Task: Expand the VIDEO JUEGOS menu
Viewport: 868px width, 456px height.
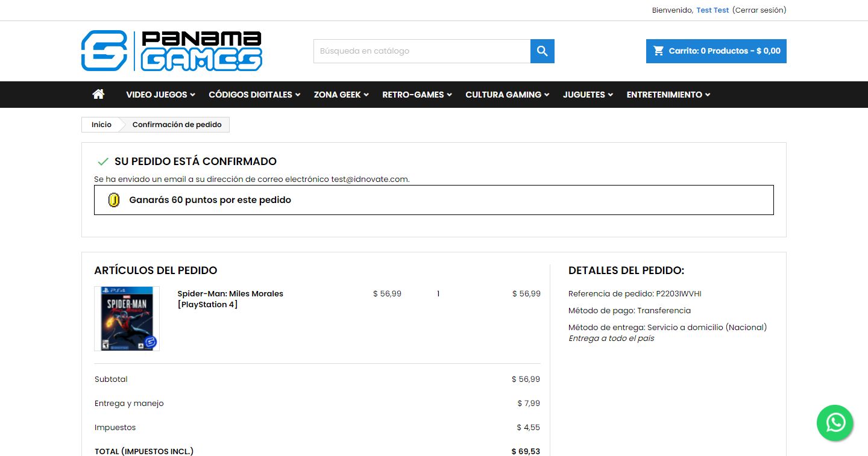Action: coord(160,95)
